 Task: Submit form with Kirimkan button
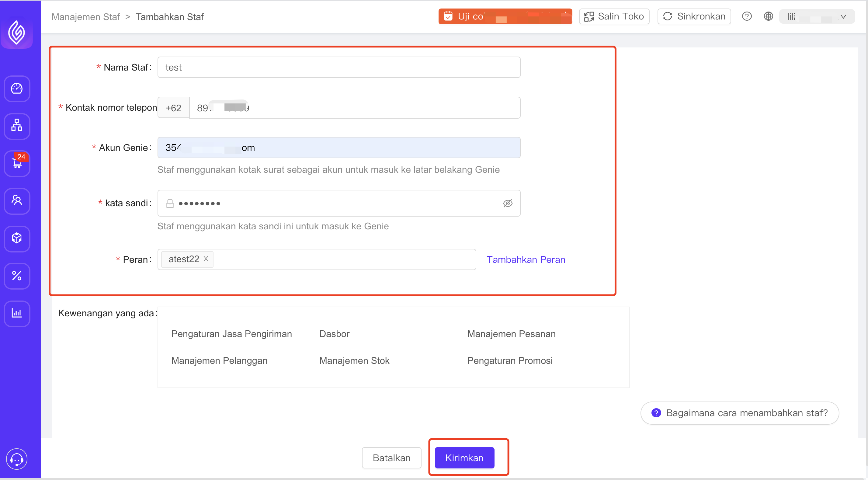point(464,457)
